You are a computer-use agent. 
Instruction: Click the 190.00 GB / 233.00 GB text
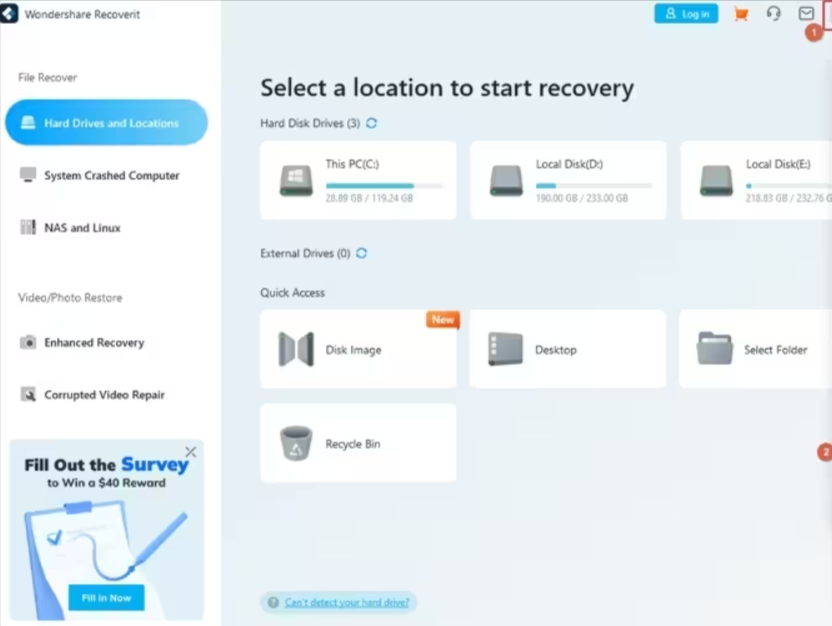click(x=582, y=198)
